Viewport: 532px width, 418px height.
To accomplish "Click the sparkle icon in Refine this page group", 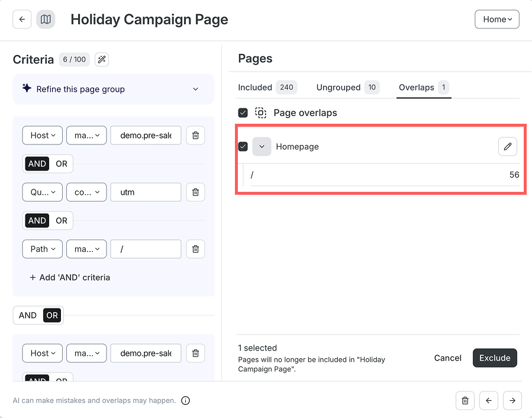I will (27, 88).
